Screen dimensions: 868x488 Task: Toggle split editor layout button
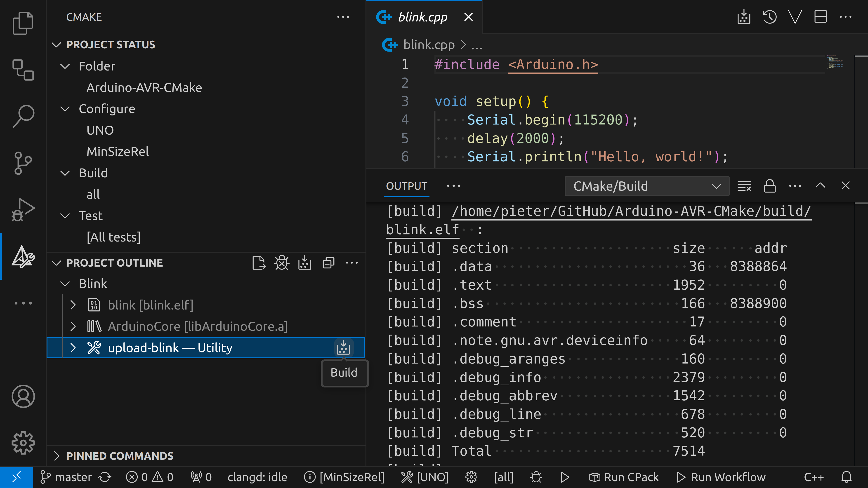[821, 17]
